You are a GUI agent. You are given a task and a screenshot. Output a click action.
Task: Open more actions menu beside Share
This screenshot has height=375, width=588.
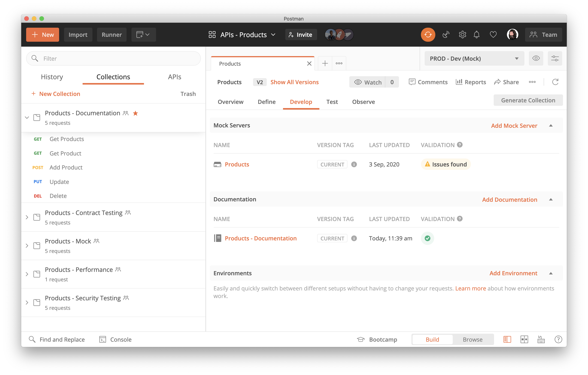[x=532, y=82]
